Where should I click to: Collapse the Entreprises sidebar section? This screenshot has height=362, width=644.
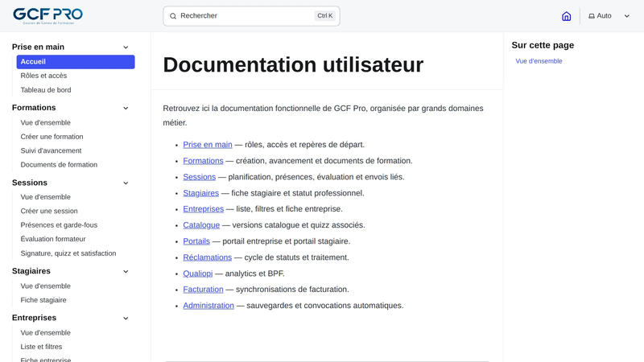point(126,318)
